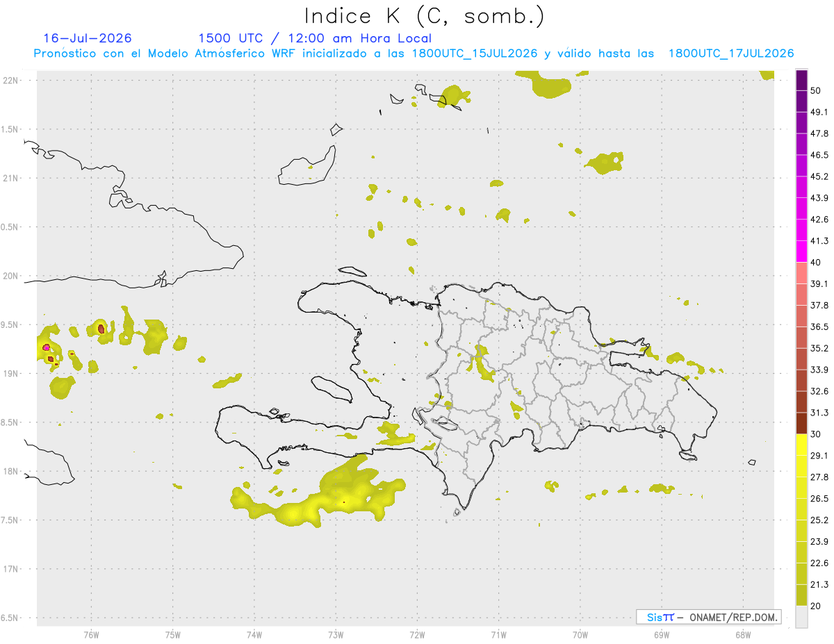This screenshot has width=834, height=644.
Task: Click the colorbar value '27.8'
Action: [819, 477]
